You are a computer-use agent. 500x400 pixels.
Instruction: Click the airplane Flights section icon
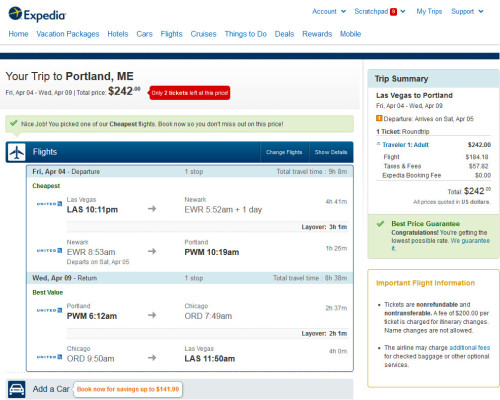(x=16, y=152)
